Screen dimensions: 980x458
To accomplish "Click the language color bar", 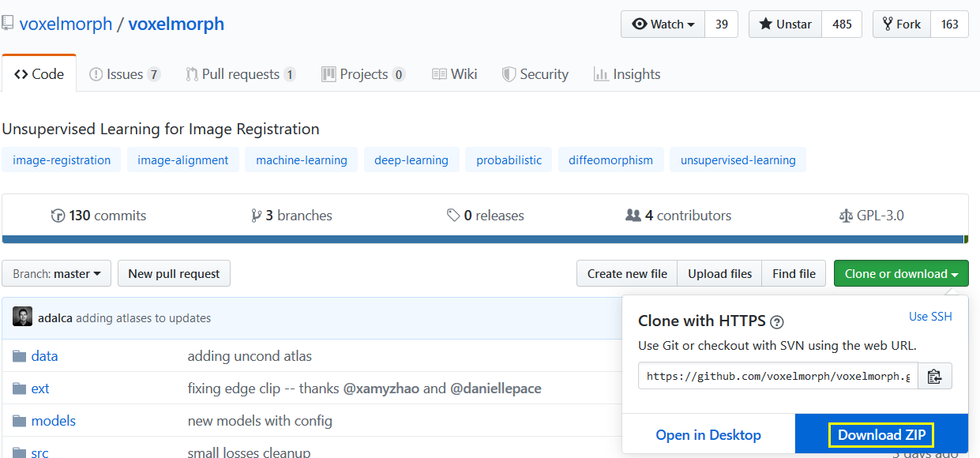I will pyautogui.click(x=483, y=239).
